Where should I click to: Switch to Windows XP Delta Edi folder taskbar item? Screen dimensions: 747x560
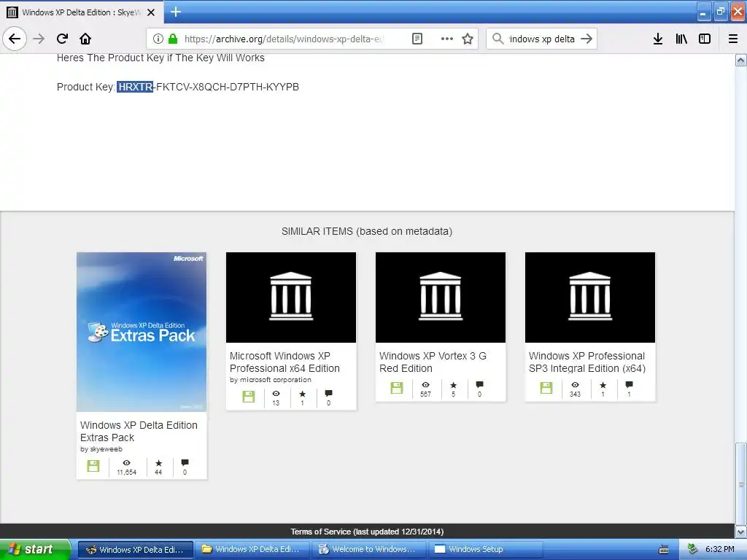coord(252,549)
